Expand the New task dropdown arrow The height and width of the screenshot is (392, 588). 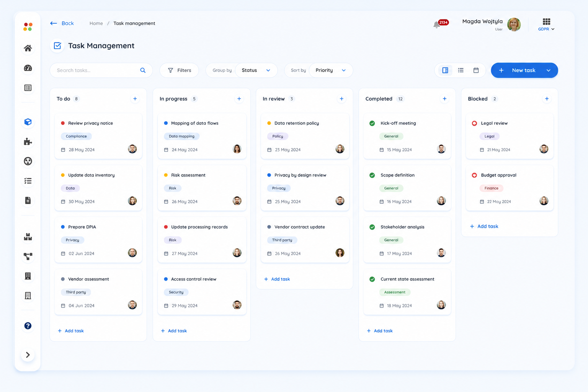click(x=549, y=70)
